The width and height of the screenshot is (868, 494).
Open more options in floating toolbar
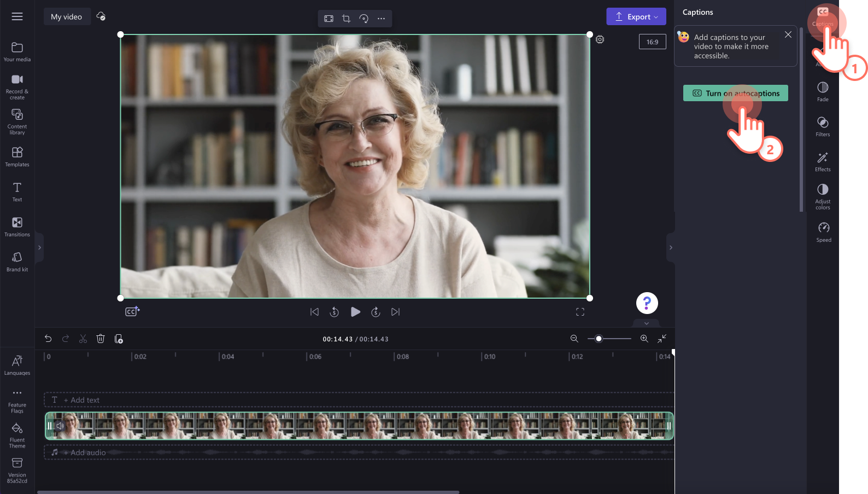(x=381, y=19)
